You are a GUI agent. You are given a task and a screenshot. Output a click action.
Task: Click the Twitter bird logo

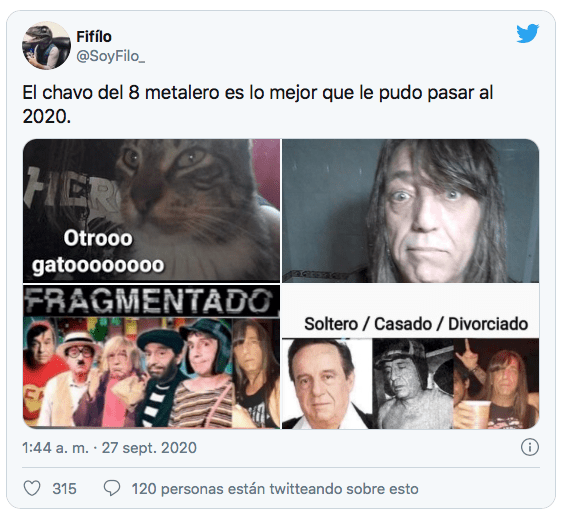coord(528,33)
